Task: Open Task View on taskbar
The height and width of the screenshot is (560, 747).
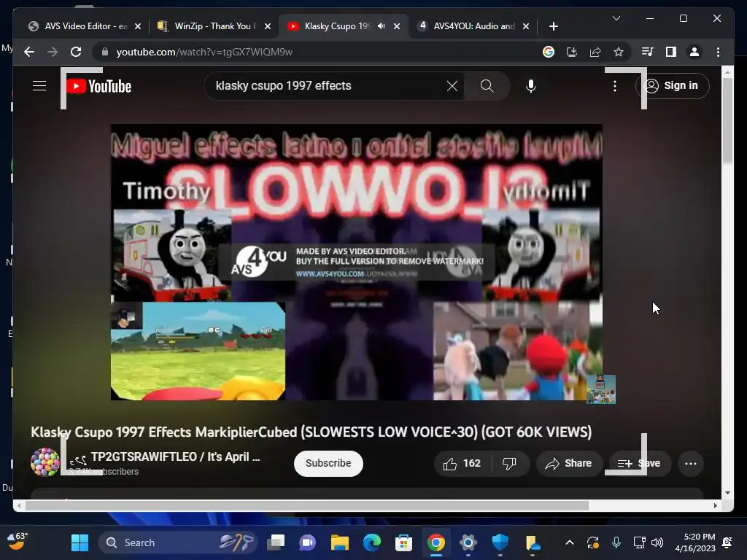Action: tap(276, 542)
